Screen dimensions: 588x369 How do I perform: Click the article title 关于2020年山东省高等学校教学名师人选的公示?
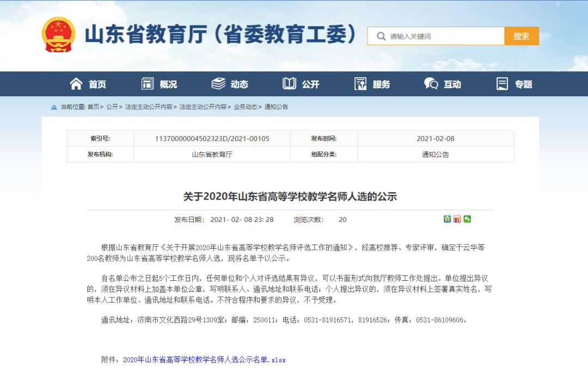point(290,196)
